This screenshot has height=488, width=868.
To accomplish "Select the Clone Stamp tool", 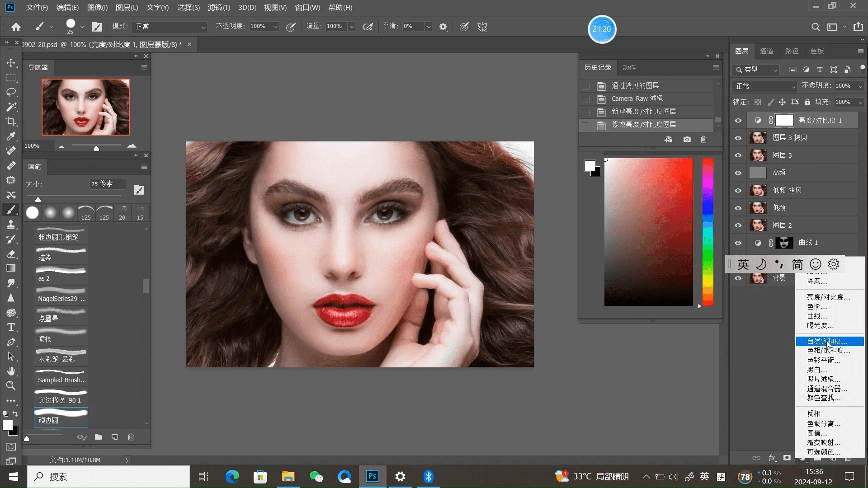I will 11,224.
